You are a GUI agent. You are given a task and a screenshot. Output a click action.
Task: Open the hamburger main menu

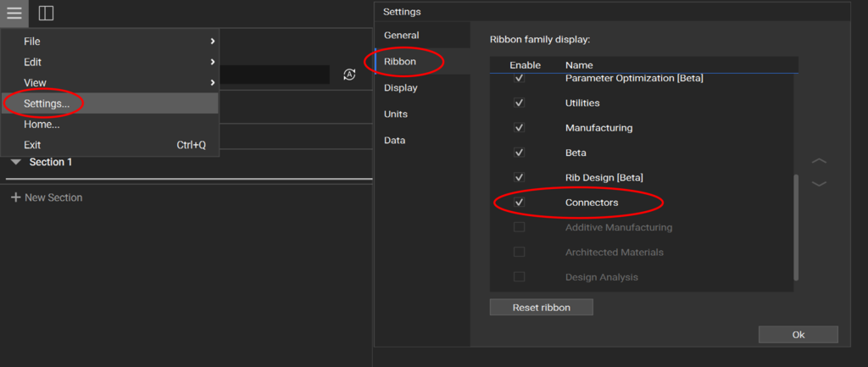pyautogui.click(x=14, y=13)
